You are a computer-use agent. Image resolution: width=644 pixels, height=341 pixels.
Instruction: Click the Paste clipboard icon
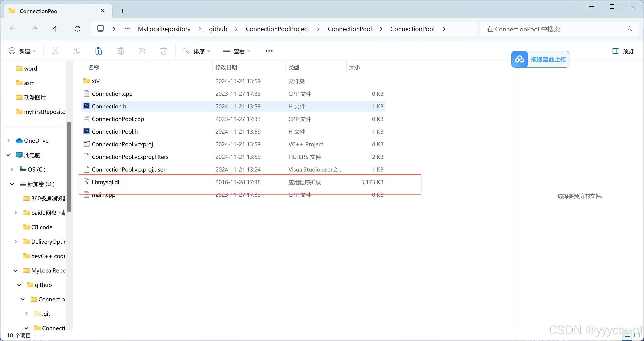[99, 51]
